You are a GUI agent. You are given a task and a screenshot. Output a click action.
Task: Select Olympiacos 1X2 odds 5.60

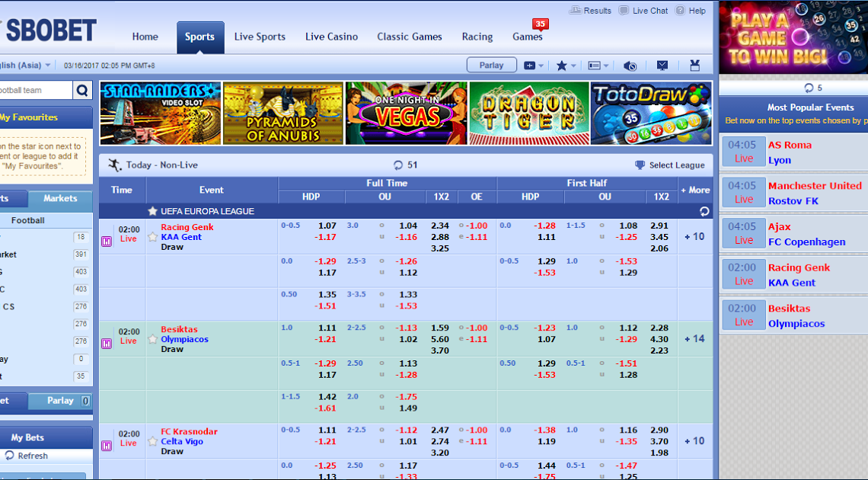[x=440, y=339]
